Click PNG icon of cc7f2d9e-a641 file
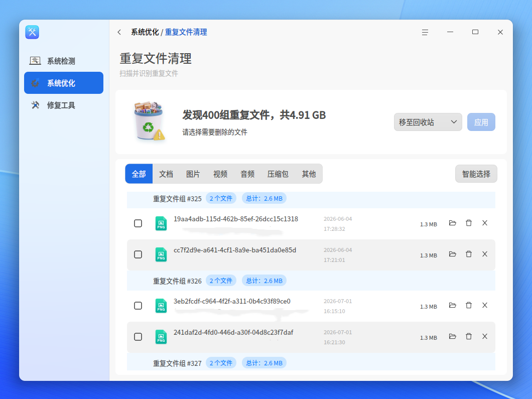The height and width of the screenshot is (399, 532). 161,254
